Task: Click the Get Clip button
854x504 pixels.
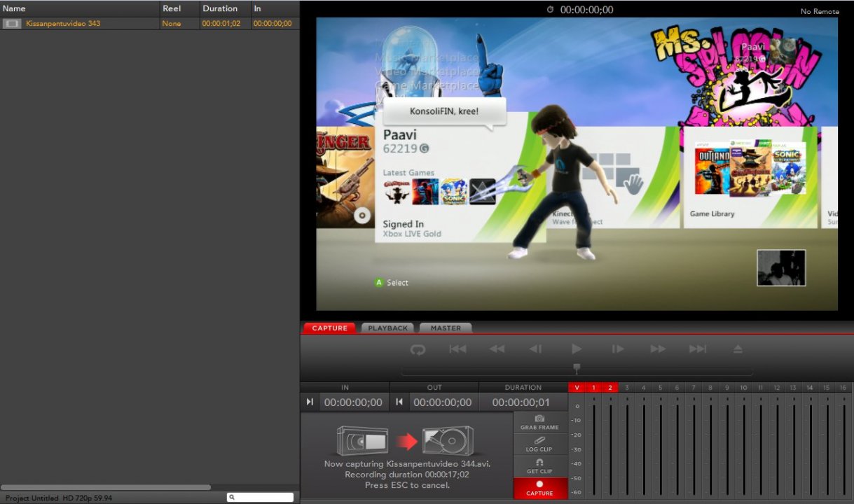Action: [x=539, y=467]
